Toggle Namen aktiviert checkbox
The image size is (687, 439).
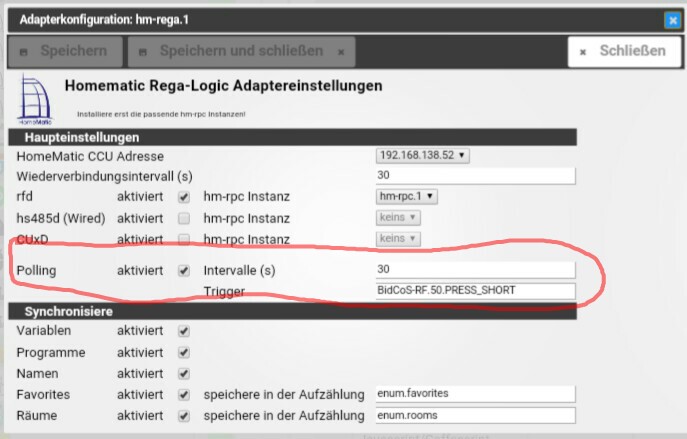[184, 374]
